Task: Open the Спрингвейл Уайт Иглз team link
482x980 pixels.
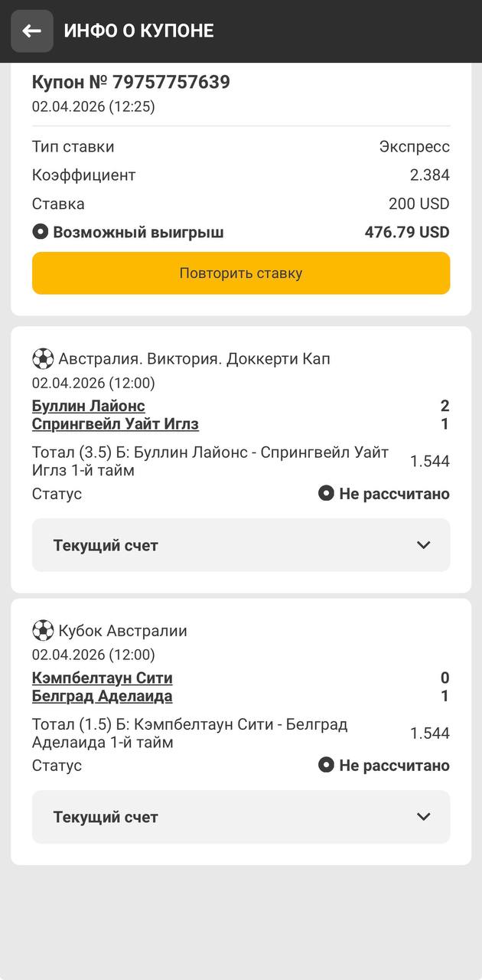Action: coord(116,424)
